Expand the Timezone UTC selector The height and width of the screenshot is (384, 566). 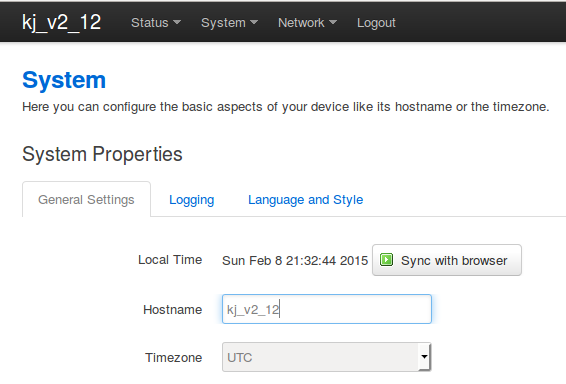tap(327, 357)
